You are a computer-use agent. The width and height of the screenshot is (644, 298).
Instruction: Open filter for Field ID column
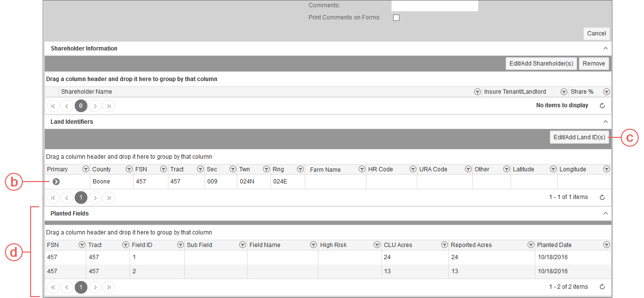[181, 245]
